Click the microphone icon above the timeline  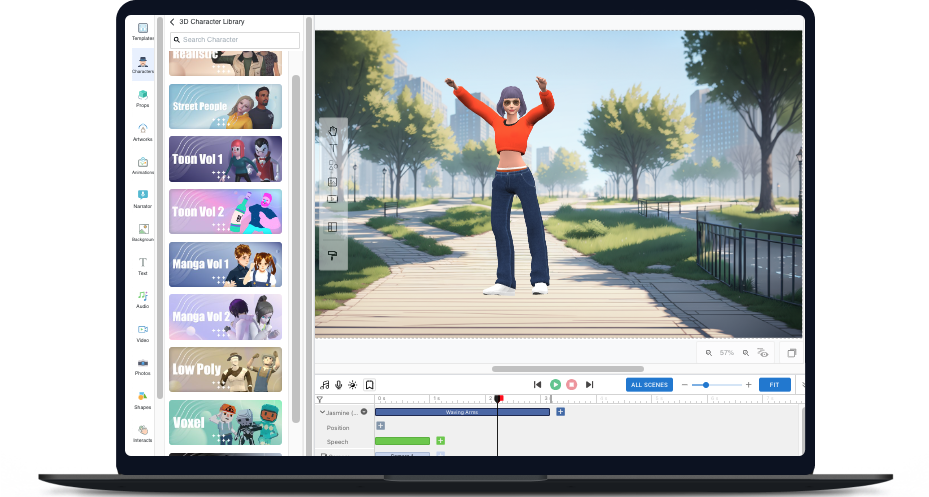(339, 385)
